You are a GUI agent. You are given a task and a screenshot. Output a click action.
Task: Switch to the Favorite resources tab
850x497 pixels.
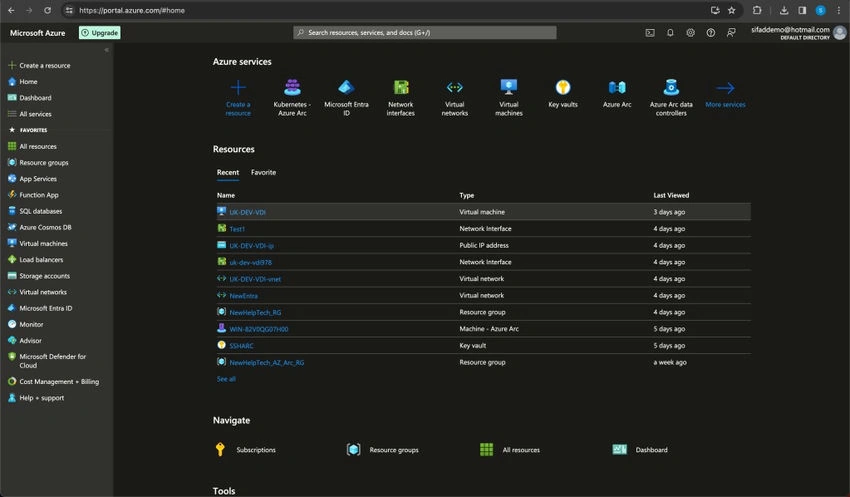coord(263,172)
